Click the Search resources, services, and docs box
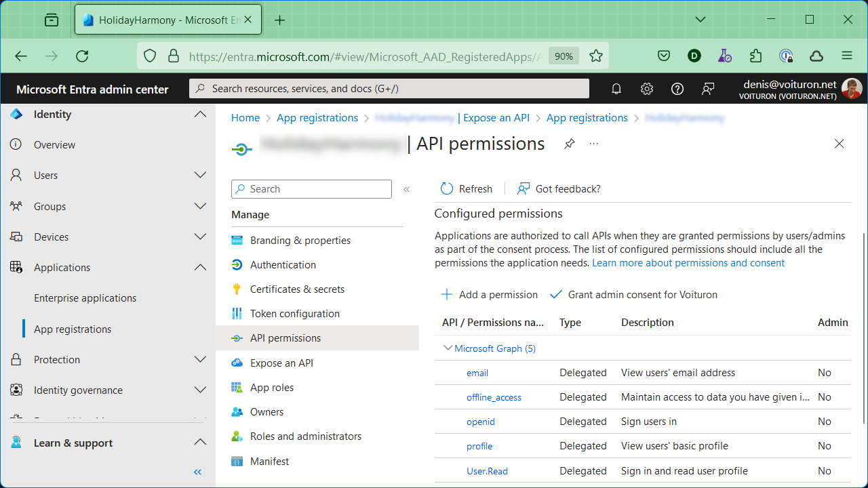 pos(389,89)
